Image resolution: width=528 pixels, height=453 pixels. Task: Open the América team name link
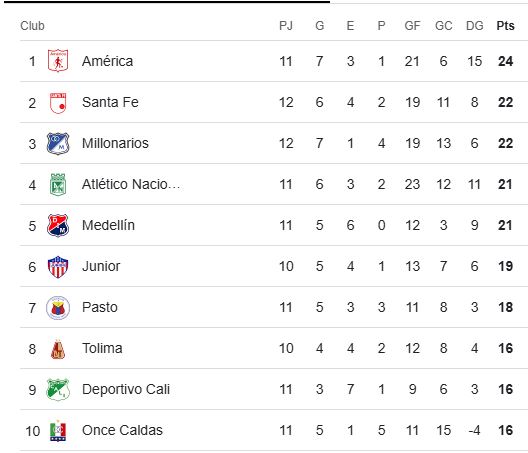(x=107, y=61)
